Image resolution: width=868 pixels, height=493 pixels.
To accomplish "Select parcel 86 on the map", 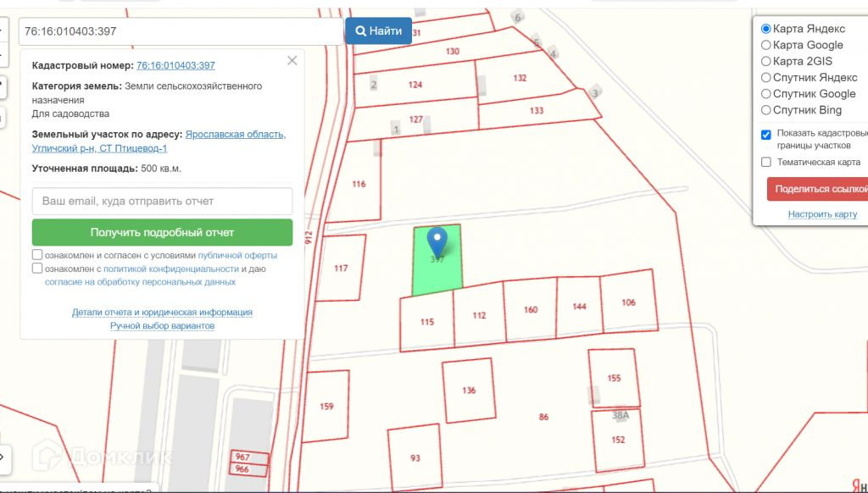I will pos(543,418).
